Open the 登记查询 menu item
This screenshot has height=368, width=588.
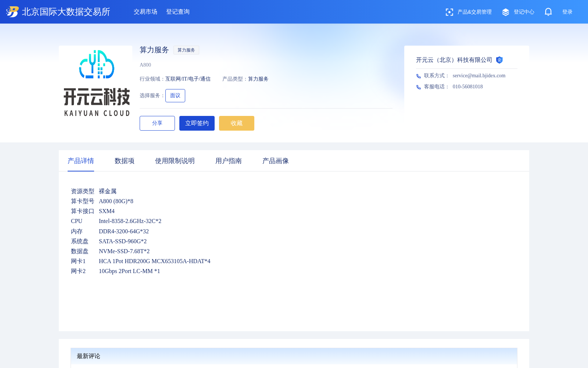pyautogui.click(x=178, y=12)
